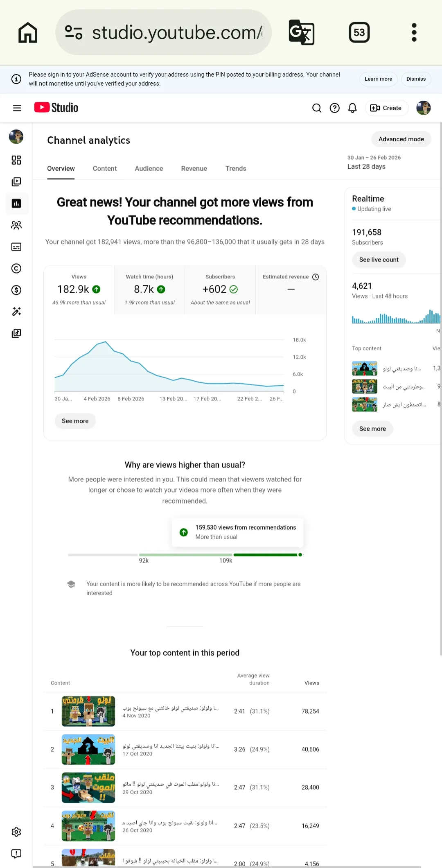The image size is (442, 868).
Task: Click the search magnifier icon in Studio header
Action: [x=317, y=108]
